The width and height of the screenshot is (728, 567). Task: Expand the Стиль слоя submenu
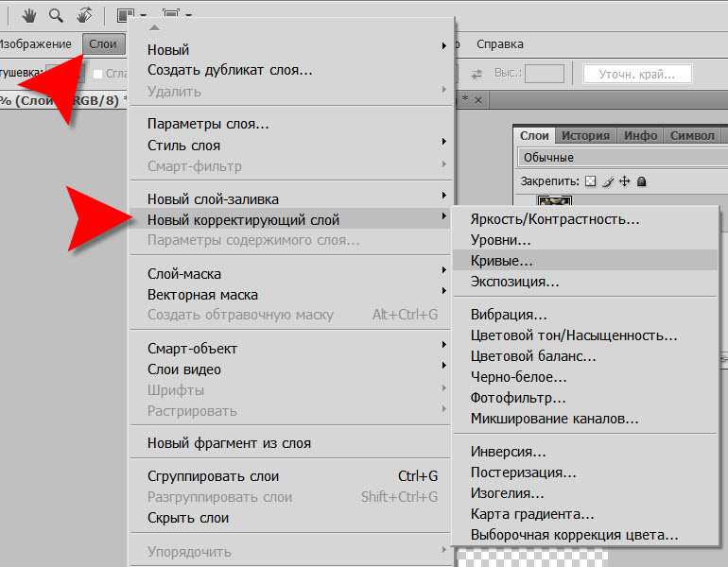[x=290, y=146]
